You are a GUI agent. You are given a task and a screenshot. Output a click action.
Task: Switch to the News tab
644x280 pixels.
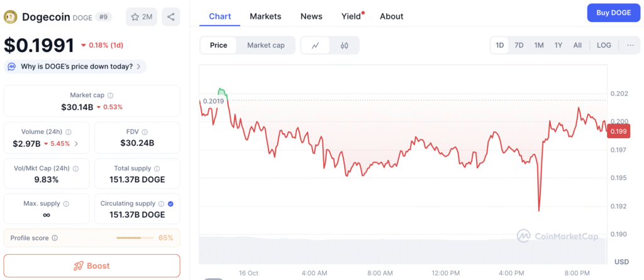click(x=311, y=16)
